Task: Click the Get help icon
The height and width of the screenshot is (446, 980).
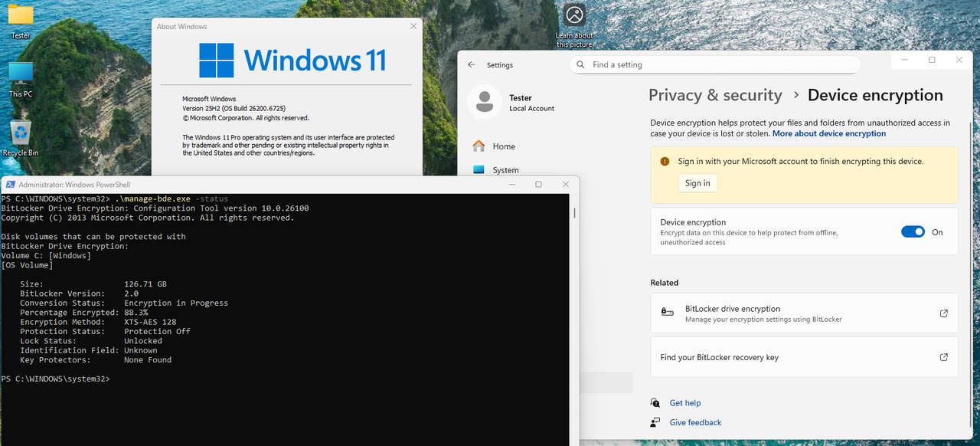Action: (x=655, y=403)
